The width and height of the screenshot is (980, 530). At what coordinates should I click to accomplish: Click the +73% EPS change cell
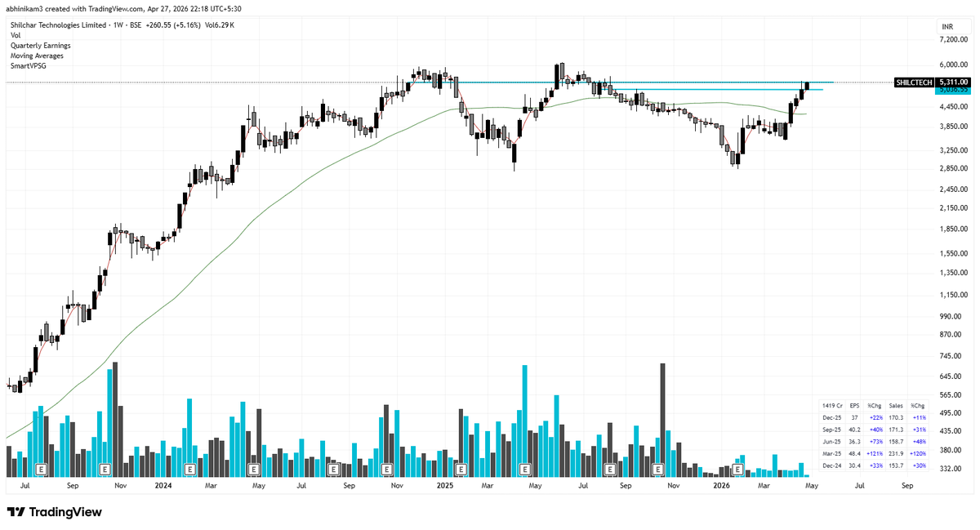[875, 440]
